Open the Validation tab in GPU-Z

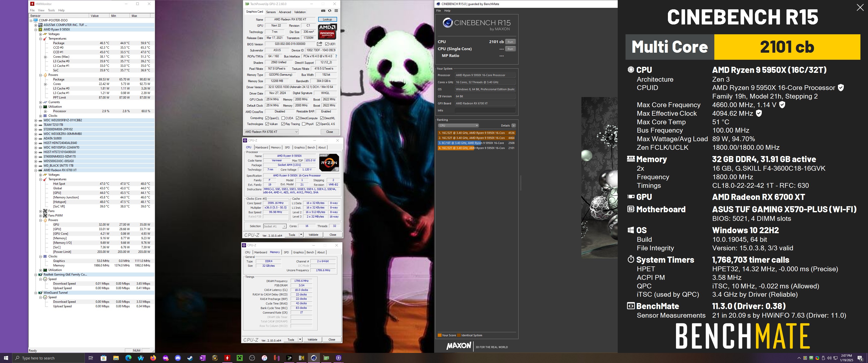300,12
